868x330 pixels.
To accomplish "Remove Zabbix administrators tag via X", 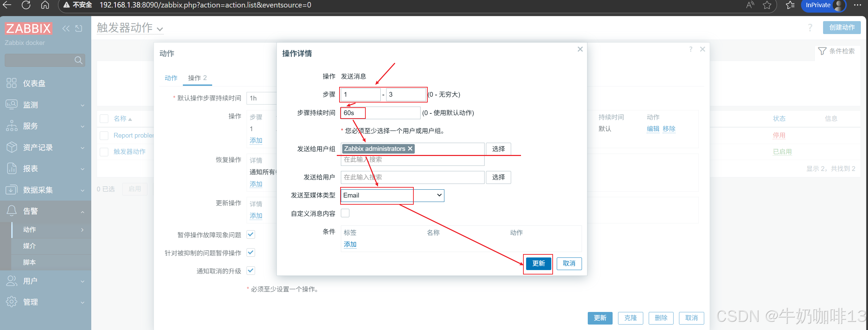I will click(x=410, y=148).
